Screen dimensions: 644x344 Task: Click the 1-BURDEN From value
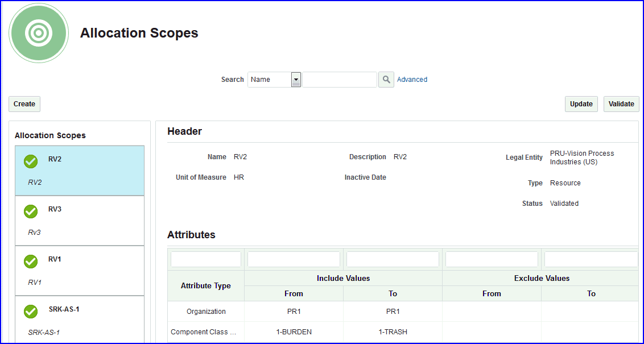(294, 331)
